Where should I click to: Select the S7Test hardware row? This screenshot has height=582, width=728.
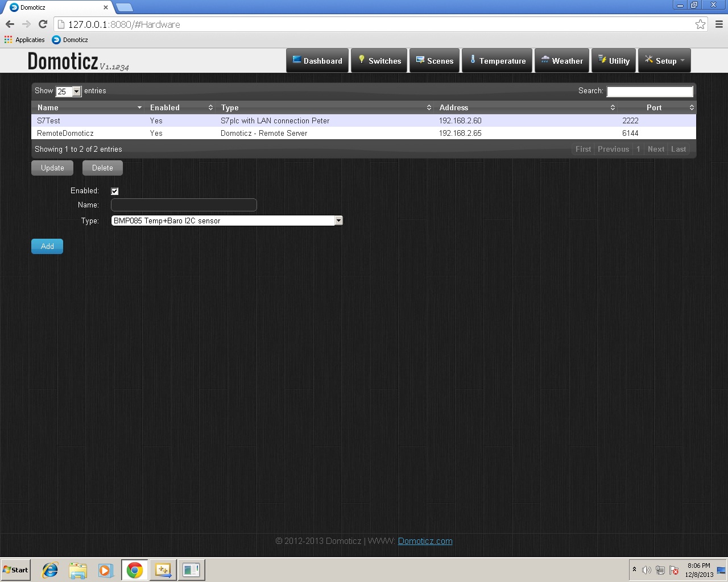click(x=363, y=120)
